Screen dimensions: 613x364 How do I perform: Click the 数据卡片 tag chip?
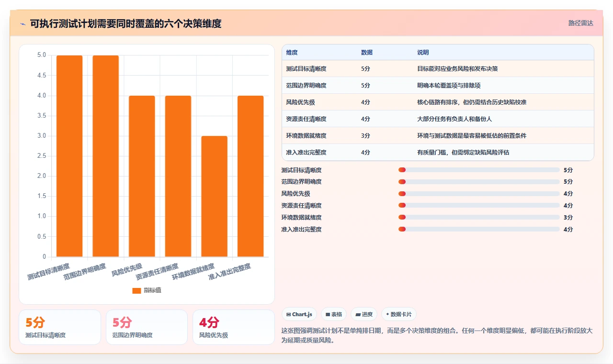pos(399,314)
